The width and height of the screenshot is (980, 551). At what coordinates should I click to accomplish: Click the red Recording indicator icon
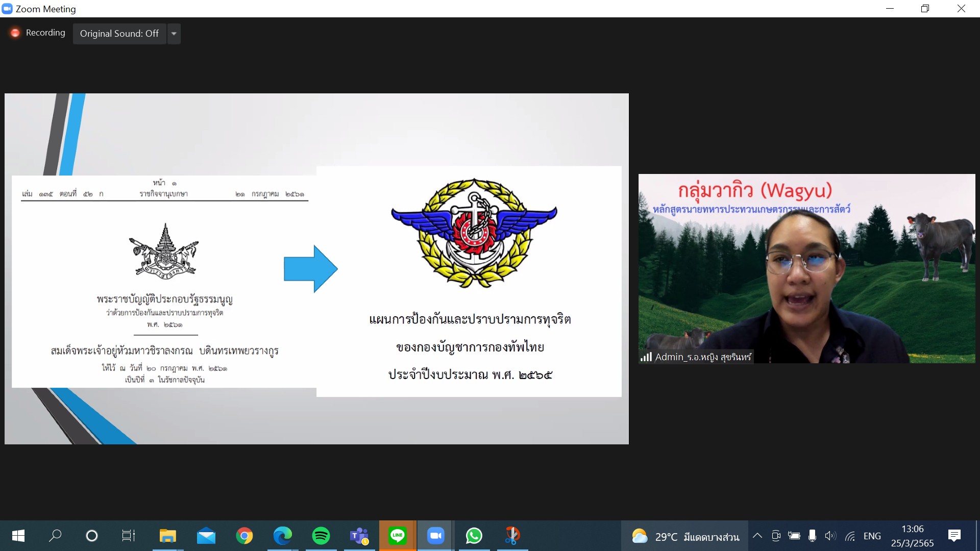15,33
